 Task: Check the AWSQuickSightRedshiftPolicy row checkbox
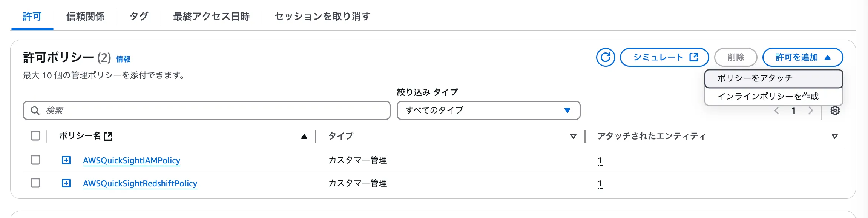pos(35,183)
